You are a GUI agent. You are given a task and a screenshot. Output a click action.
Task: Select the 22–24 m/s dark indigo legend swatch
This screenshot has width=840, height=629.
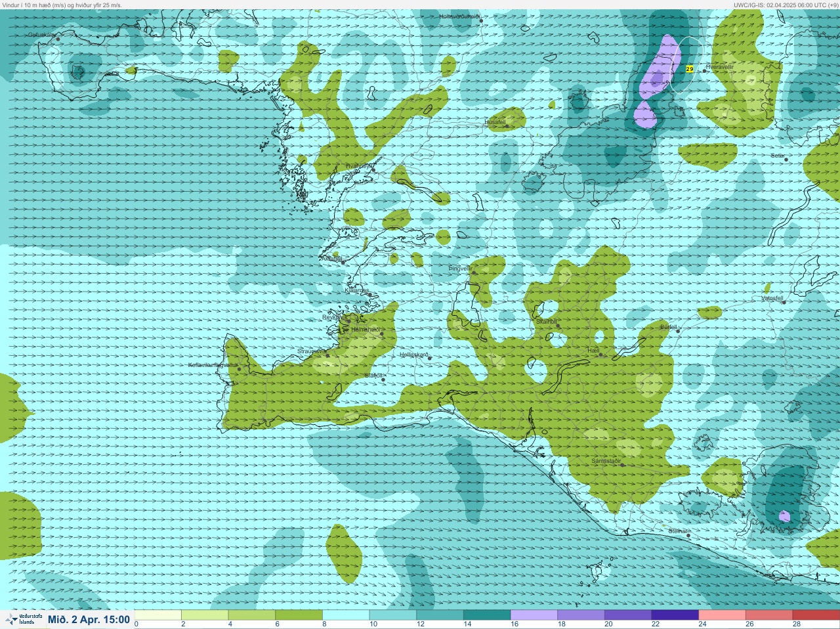(675, 615)
